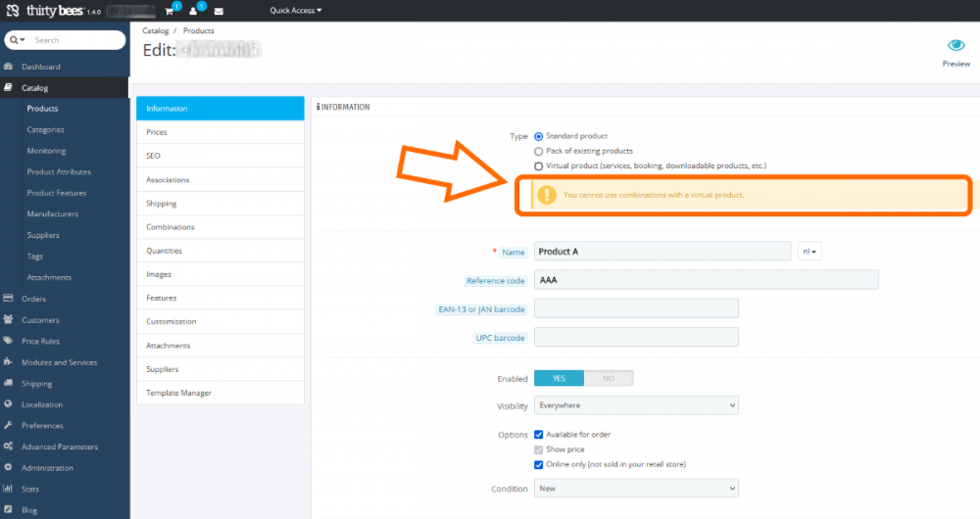Expand the Condition dropdown
Viewport: 980px width, 519px height.
[x=636, y=489]
